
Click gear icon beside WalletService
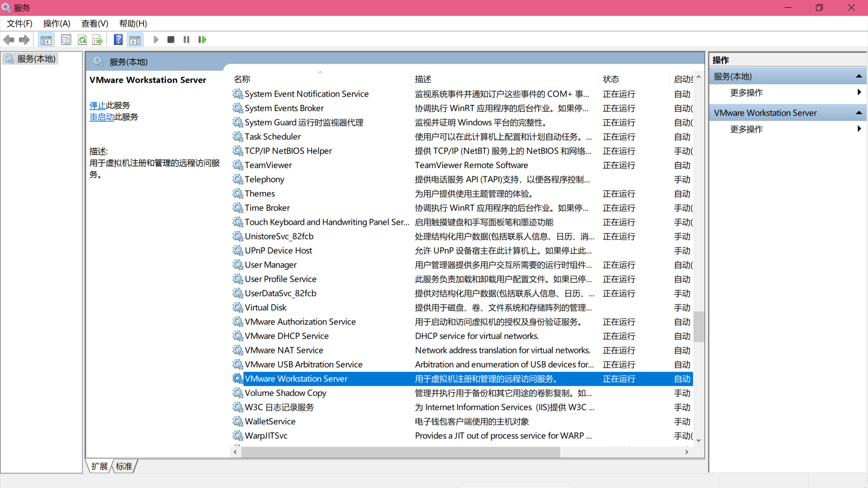click(x=238, y=421)
